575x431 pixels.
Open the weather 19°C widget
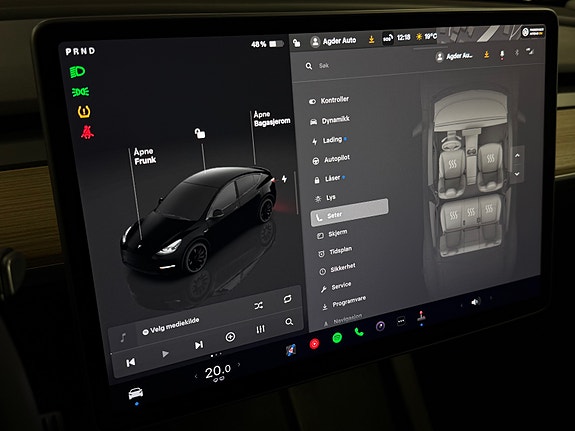(426, 37)
